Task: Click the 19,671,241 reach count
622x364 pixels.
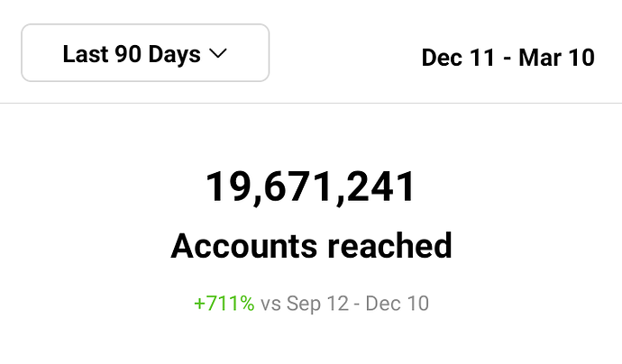Action: click(311, 187)
